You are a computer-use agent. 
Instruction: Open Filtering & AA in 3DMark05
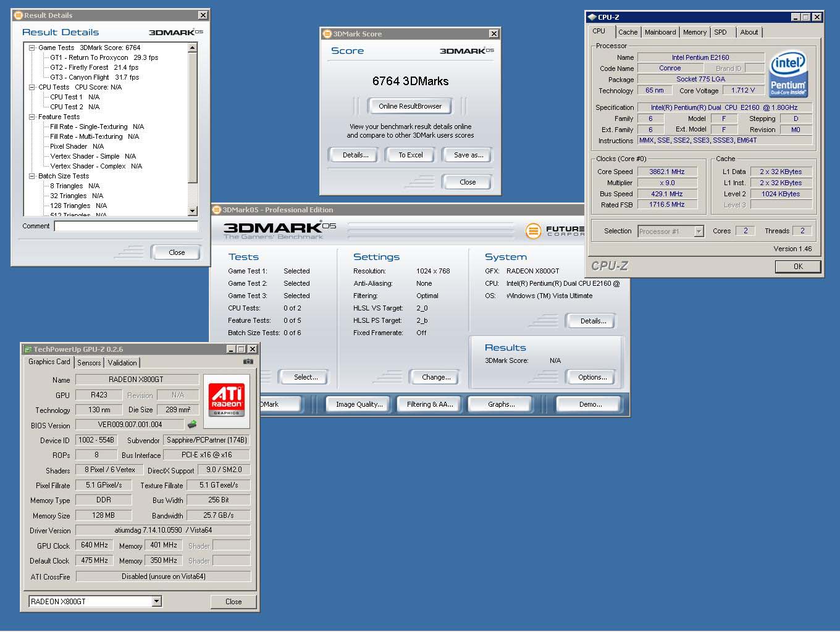(430, 404)
